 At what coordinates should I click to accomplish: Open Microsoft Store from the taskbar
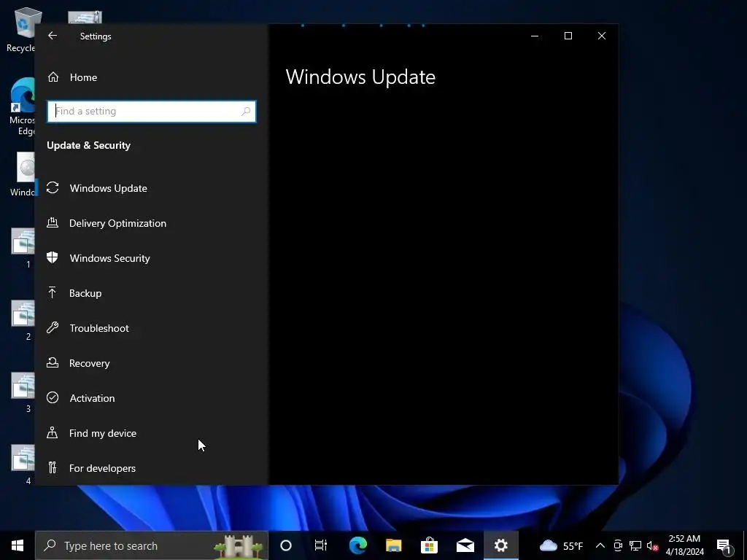[x=429, y=545]
